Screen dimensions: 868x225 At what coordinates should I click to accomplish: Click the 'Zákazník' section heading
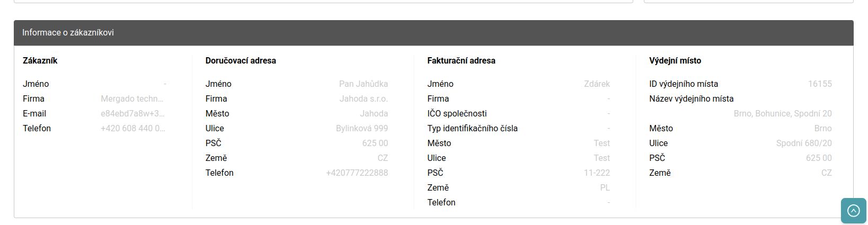[x=40, y=60]
